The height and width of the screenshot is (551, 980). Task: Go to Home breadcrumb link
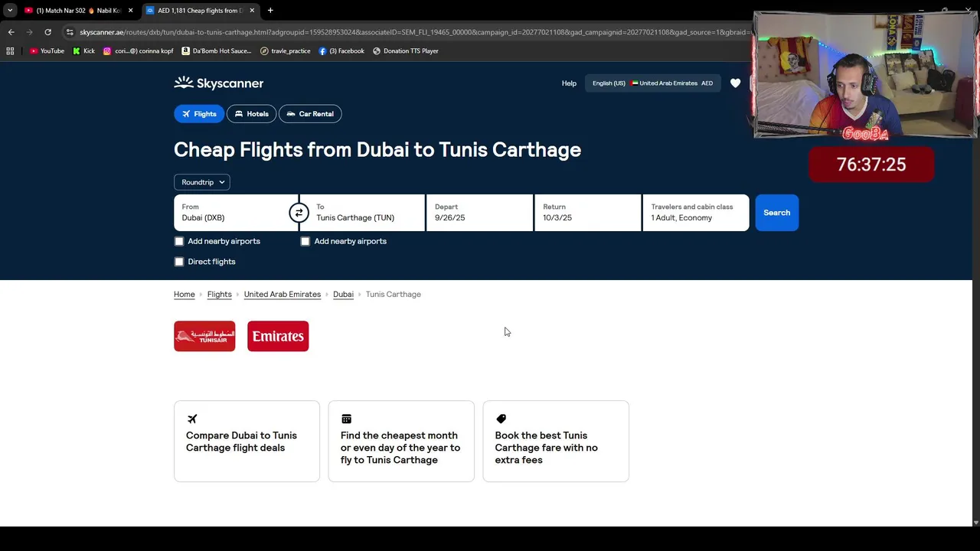pyautogui.click(x=185, y=295)
